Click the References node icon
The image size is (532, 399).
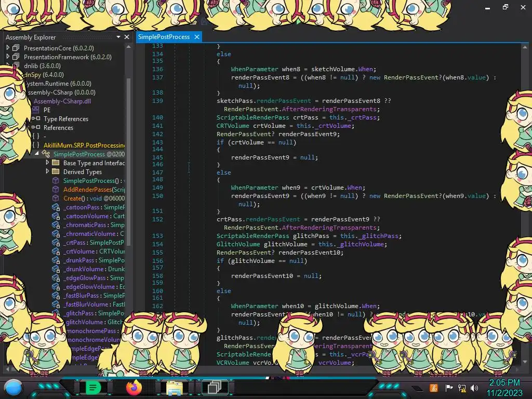pos(36,127)
